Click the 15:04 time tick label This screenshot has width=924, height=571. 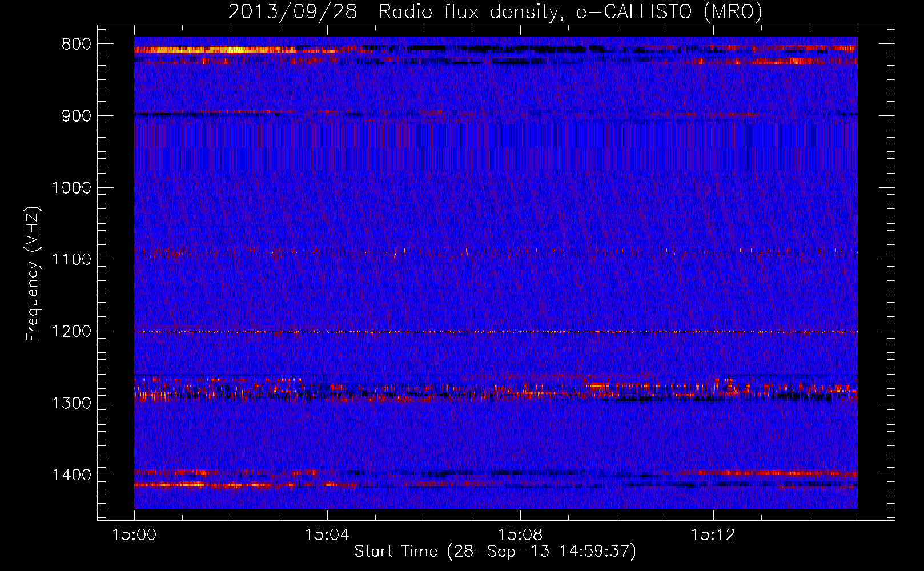(327, 535)
